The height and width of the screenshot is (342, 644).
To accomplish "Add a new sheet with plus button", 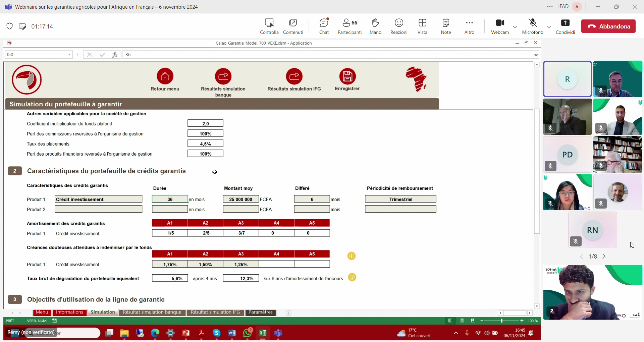I will point(288,313).
